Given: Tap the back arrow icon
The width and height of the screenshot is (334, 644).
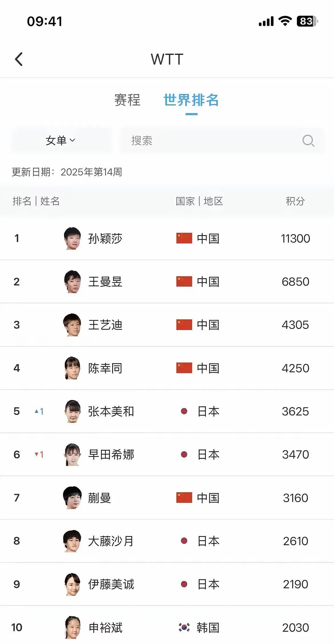Looking at the screenshot, I should pos(19,59).
